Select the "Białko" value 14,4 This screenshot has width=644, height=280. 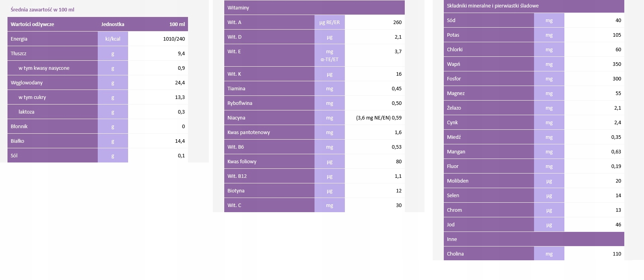point(180,141)
